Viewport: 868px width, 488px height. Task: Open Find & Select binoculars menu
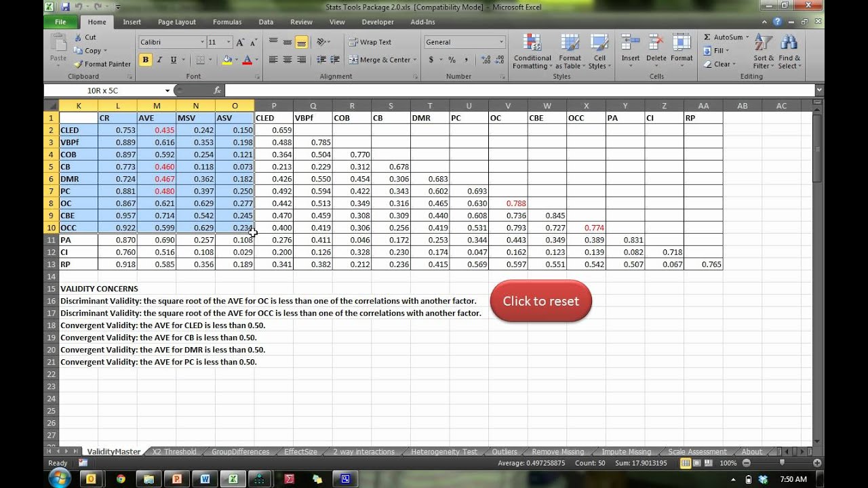coord(789,52)
